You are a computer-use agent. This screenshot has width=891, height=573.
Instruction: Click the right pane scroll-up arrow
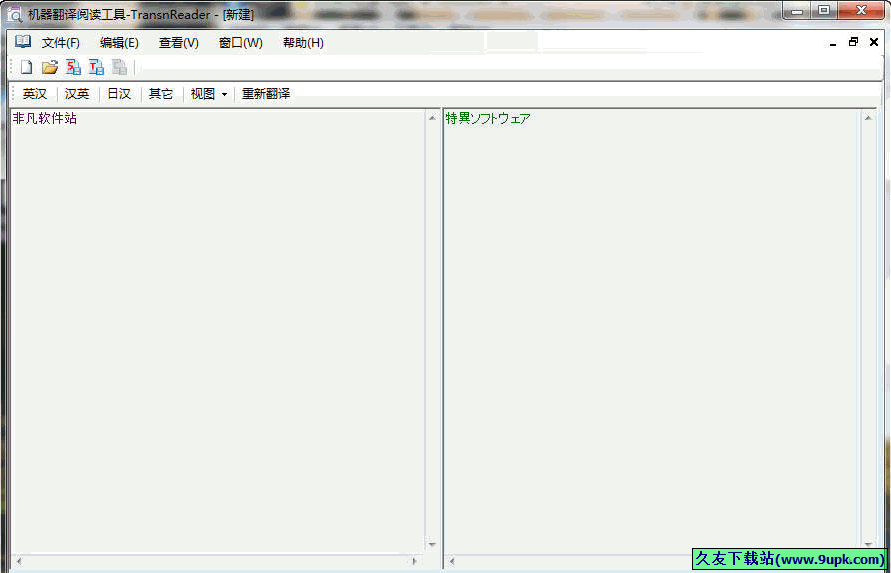coord(868,118)
